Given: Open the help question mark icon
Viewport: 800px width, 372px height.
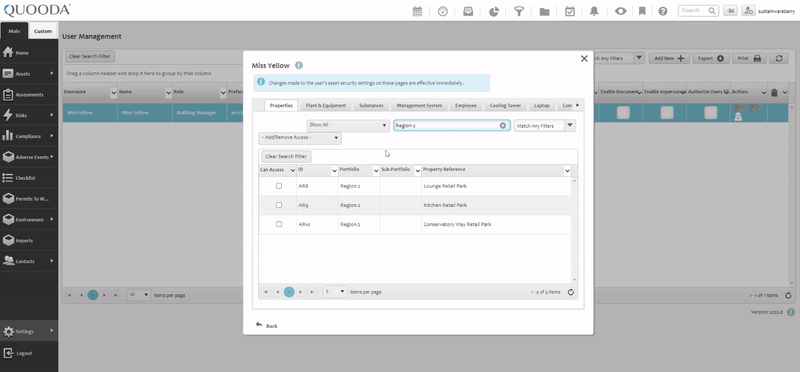Looking at the screenshot, I should pos(663,11).
